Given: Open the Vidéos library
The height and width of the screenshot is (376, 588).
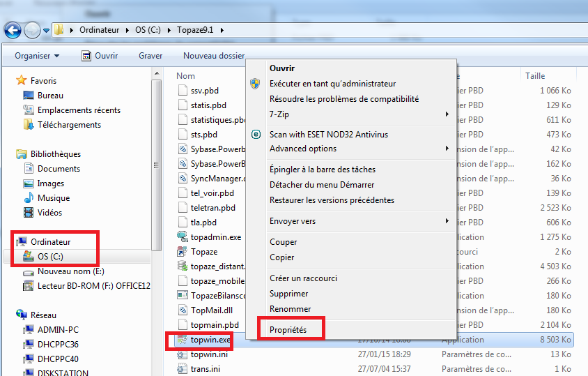Looking at the screenshot, I should pyautogui.click(x=49, y=213).
